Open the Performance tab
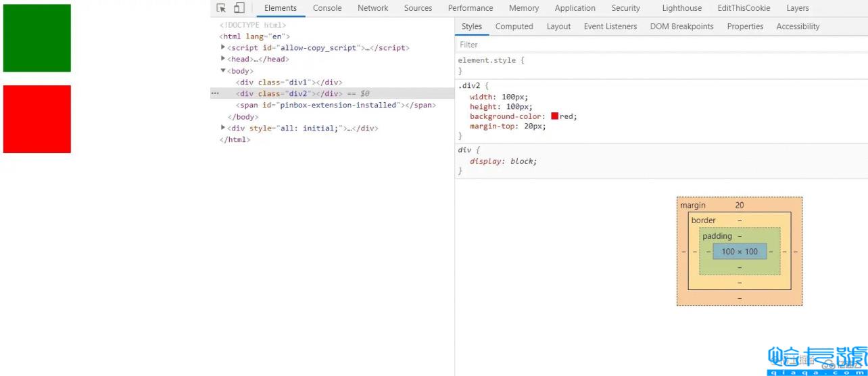The image size is (868, 376). 471,8
